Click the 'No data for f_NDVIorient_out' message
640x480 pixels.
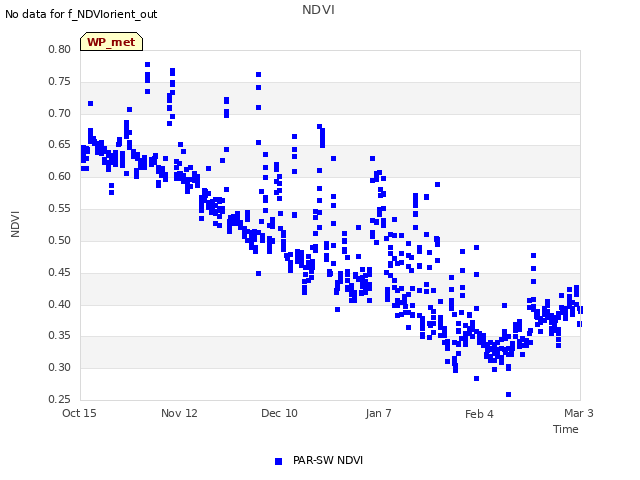pyautogui.click(x=81, y=14)
